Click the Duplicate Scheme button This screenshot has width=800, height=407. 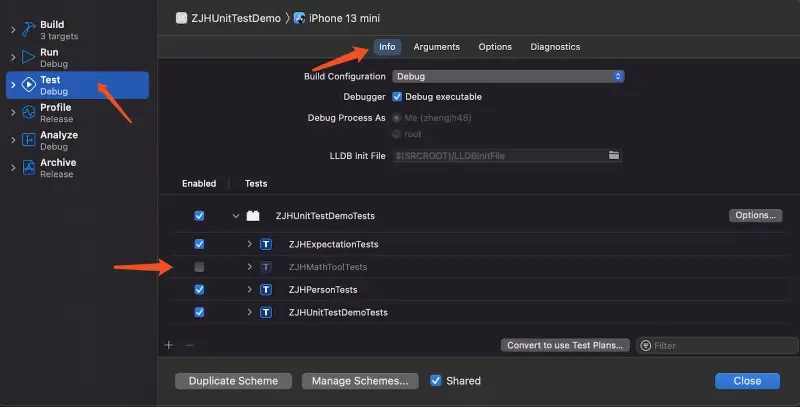point(234,381)
